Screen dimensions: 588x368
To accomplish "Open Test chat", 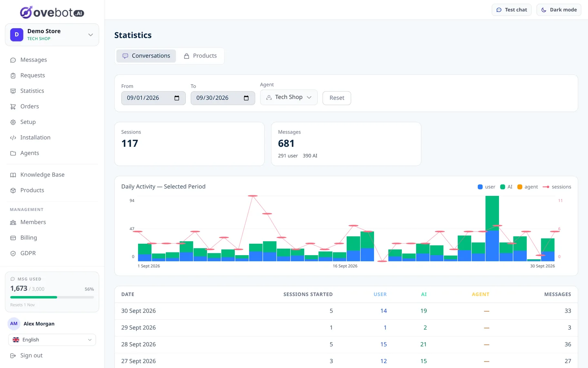I will point(512,10).
